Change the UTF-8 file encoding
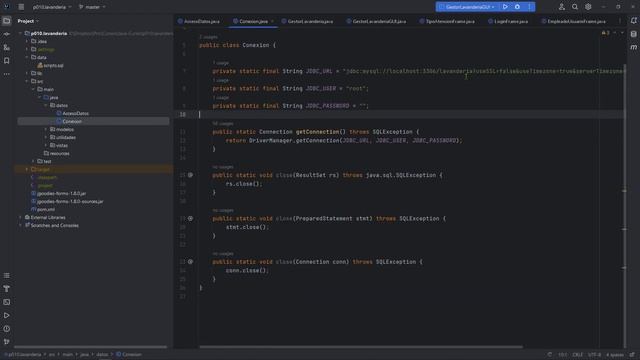The width and height of the screenshot is (640, 360). point(594,355)
